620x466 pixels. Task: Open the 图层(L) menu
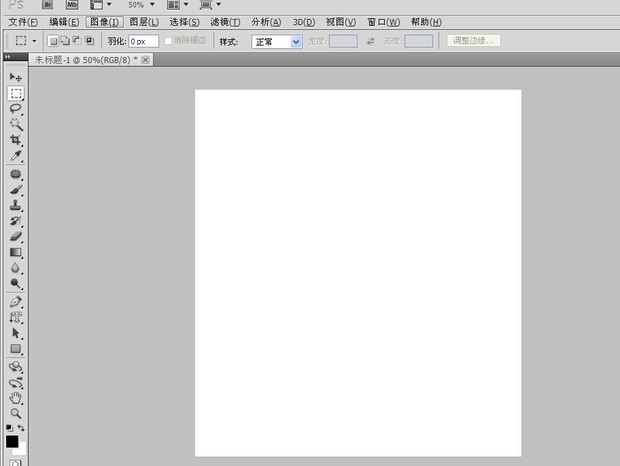144,22
